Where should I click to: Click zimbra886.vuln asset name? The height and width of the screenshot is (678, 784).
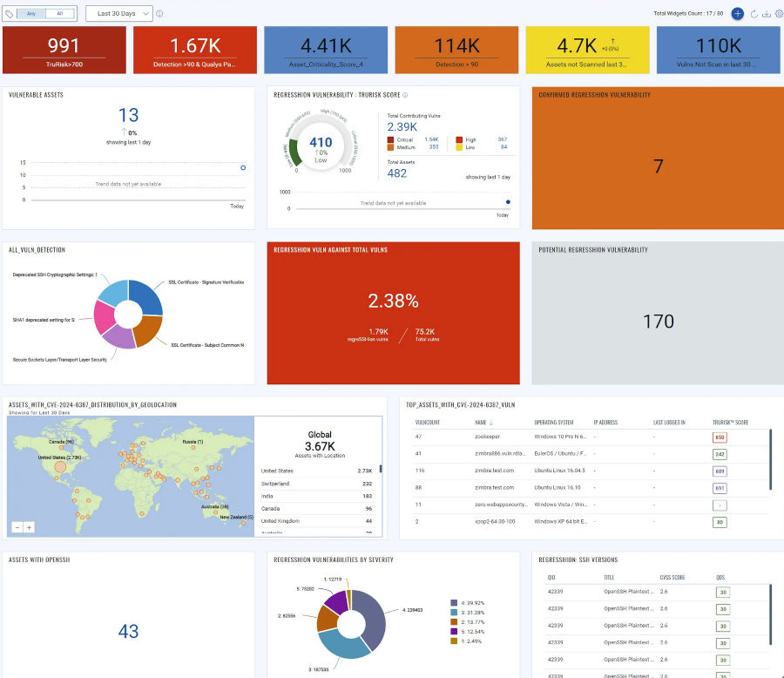[500, 454]
